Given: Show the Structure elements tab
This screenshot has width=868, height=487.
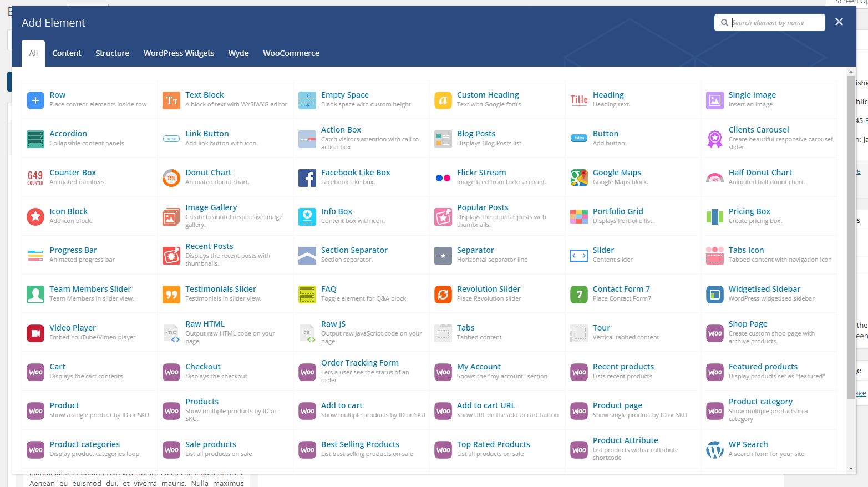Looking at the screenshot, I should [x=112, y=53].
